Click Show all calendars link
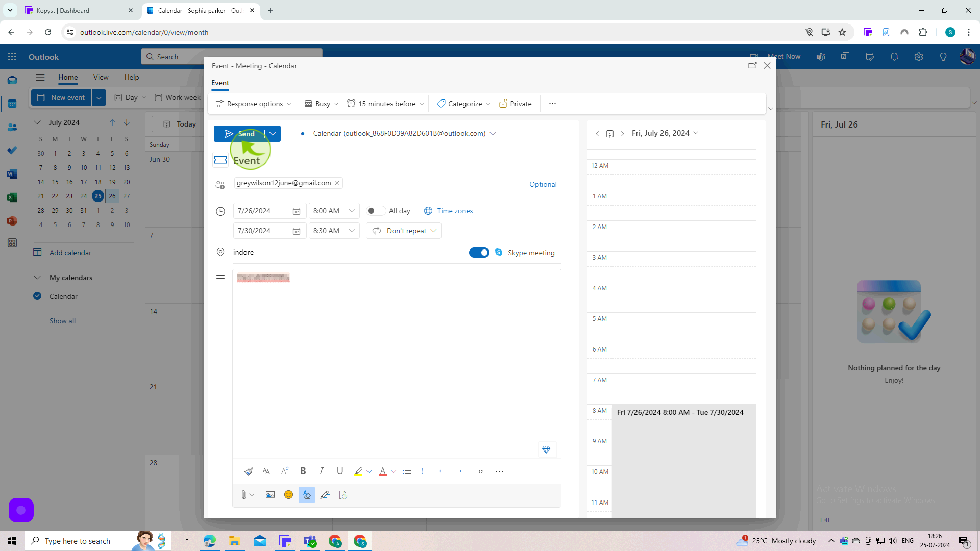Viewport: 980px width, 551px height. [x=62, y=321]
